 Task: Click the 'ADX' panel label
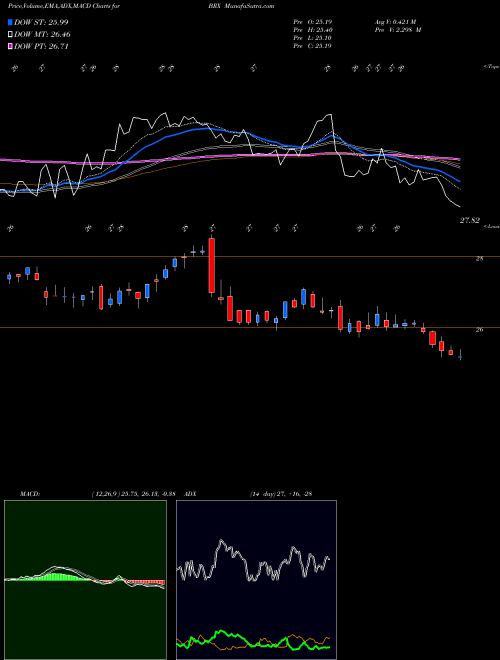click(190, 494)
